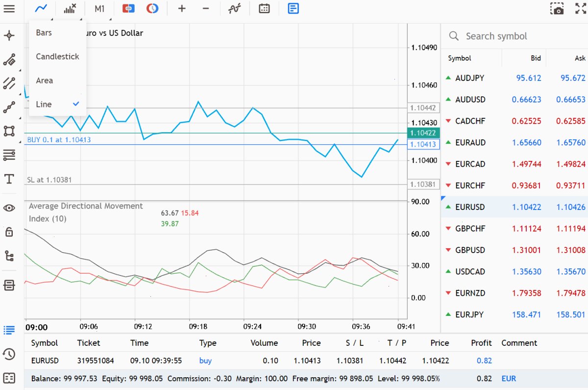
Task: Click the screenshot camera icon
Action: coord(557,9)
